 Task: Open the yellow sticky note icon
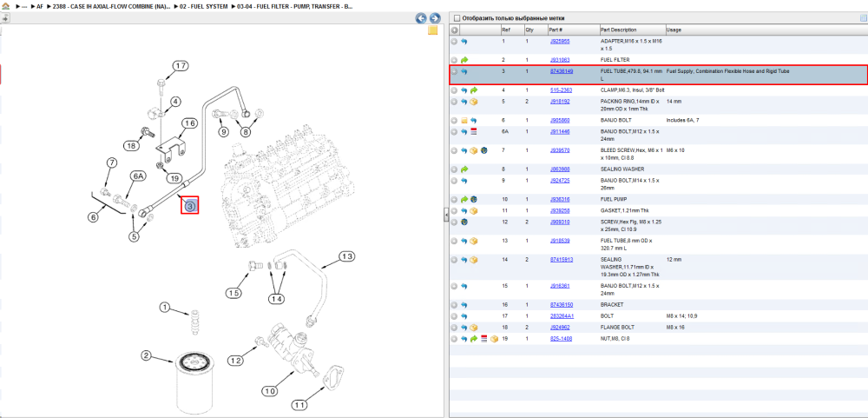pyautogui.click(x=433, y=30)
